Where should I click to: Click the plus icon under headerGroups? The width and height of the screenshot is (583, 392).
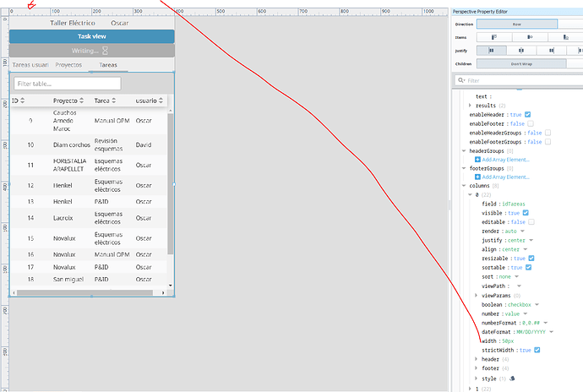[x=477, y=160]
